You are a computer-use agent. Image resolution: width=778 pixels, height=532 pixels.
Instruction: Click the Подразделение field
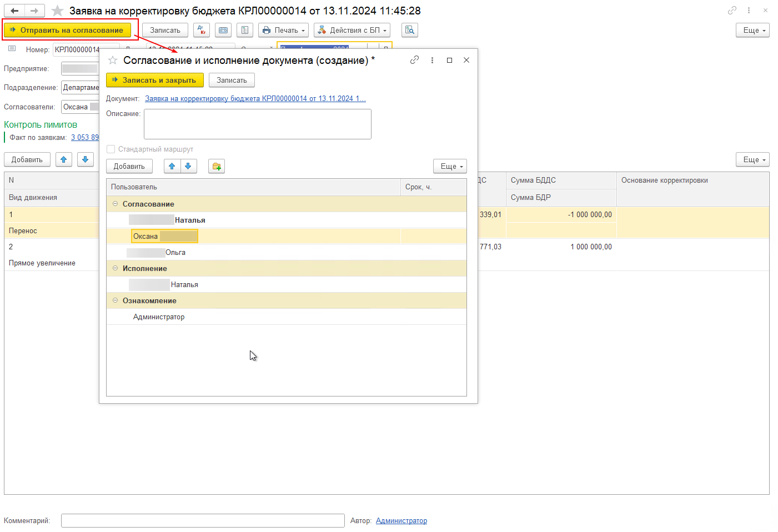pos(80,87)
